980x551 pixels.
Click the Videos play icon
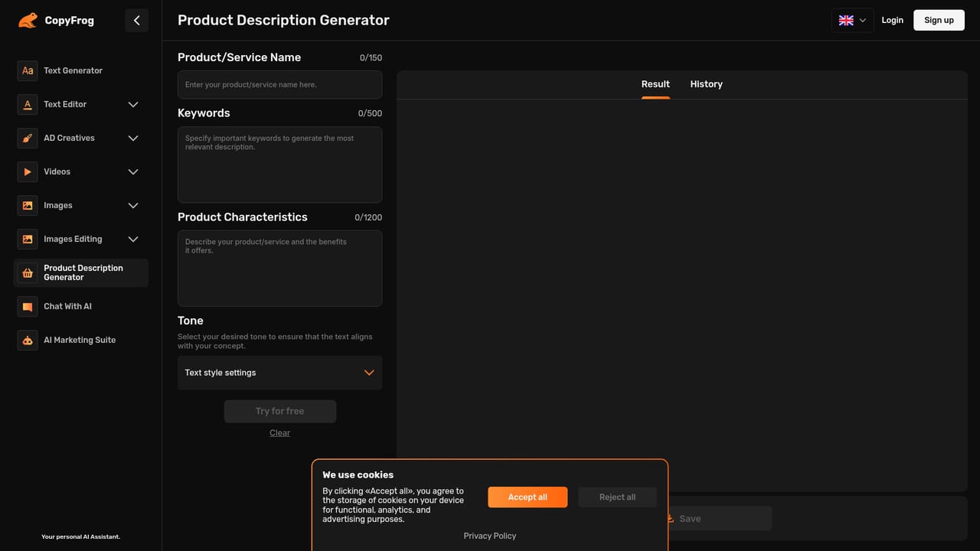[x=28, y=171]
